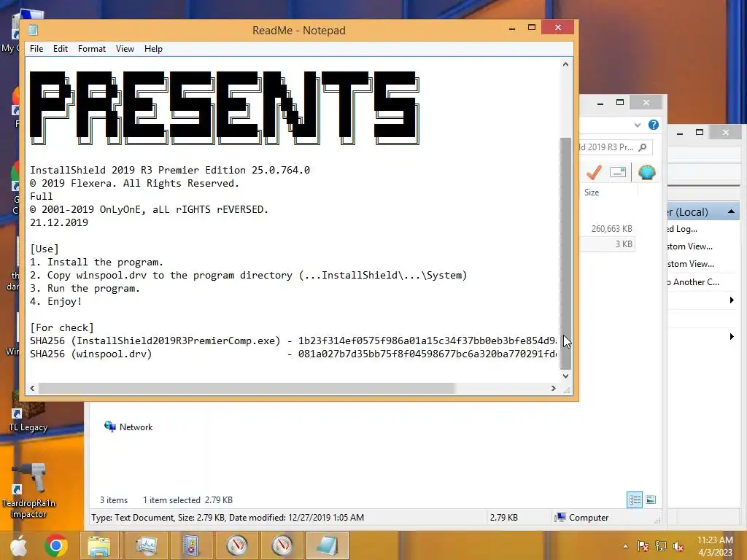Screen dimensions: 747x560
Task: Click the Notepad horizontal scroll right arrow
Action: pos(553,388)
